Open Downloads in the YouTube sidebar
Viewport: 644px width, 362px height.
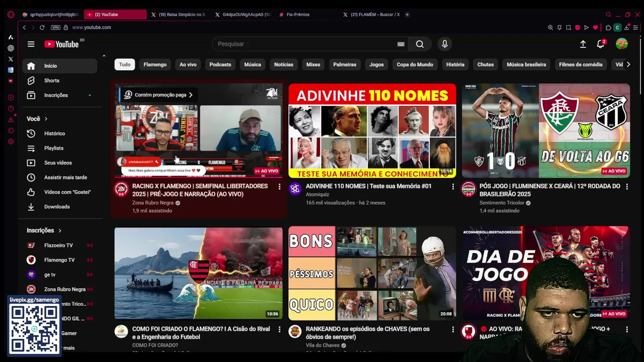coord(60,207)
